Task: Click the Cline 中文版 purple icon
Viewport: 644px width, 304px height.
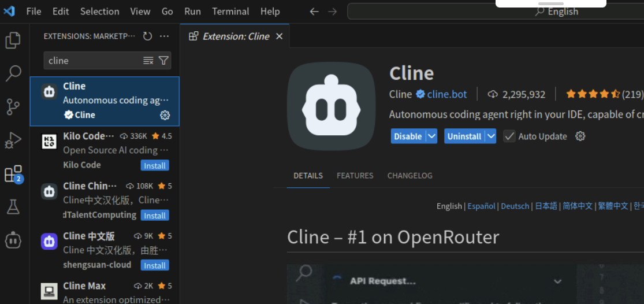Action: pos(49,242)
